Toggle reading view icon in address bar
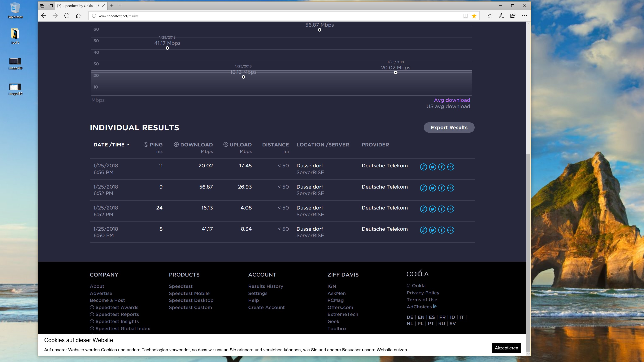Screen dimensions: 644x362 tap(465, 16)
